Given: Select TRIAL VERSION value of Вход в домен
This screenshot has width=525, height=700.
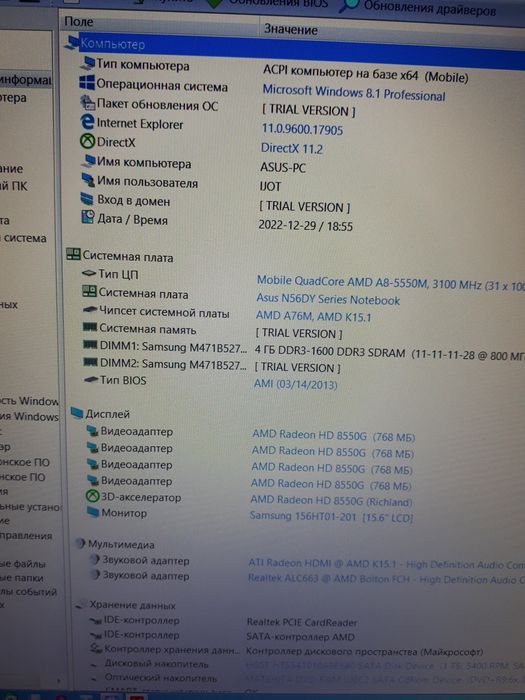Looking at the screenshot, I should click(x=304, y=207).
